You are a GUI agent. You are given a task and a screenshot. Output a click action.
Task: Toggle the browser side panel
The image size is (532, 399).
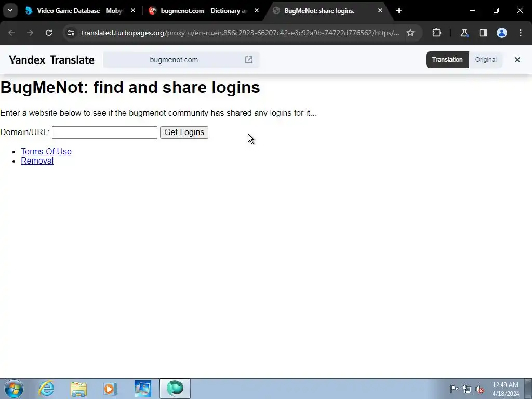pyautogui.click(x=483, y=33)
